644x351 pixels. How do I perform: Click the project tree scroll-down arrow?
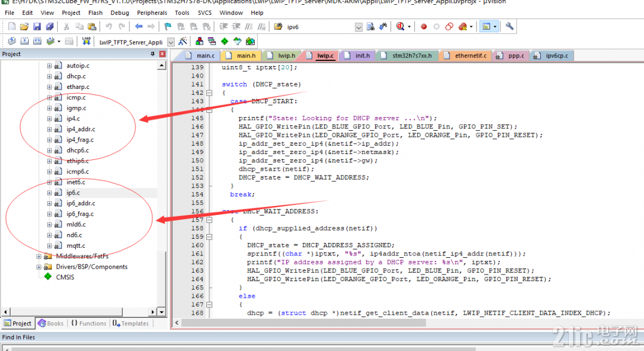(162, 312)
